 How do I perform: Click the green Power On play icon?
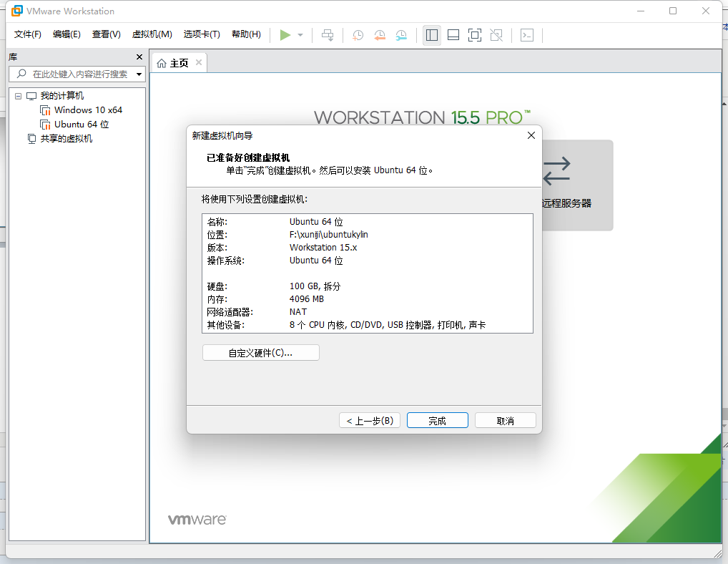285,35
